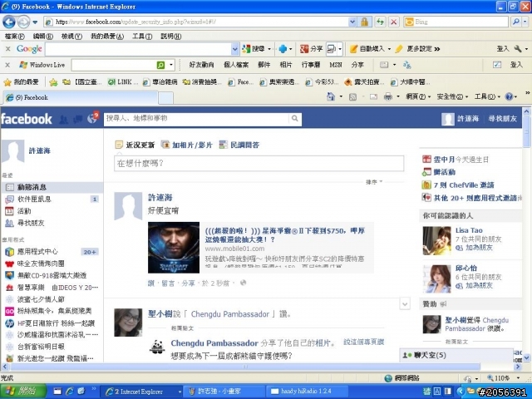Open the 安全性 (Safety) dropdown menu
This screenshot has width=532, height=399.
click(x=452, y=97)
